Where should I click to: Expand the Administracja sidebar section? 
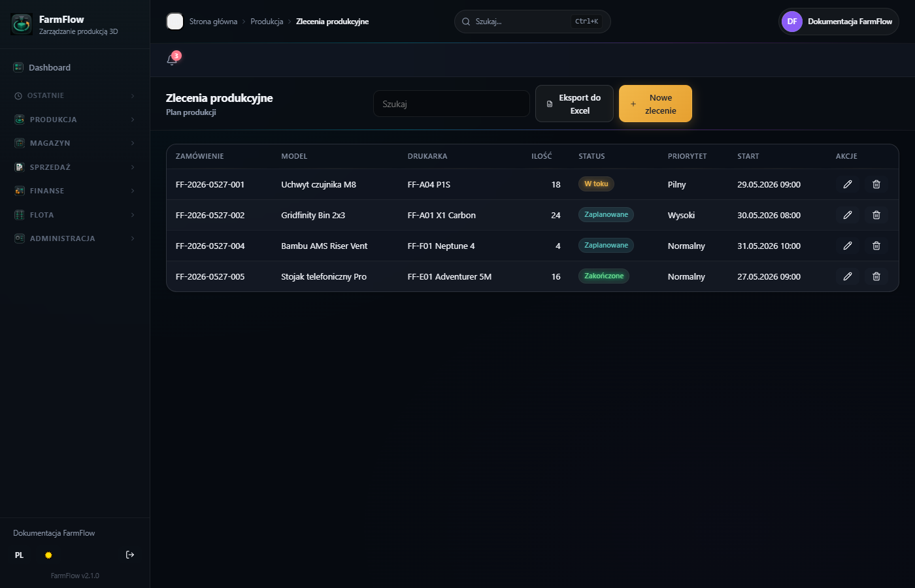(x=75, y=238)
